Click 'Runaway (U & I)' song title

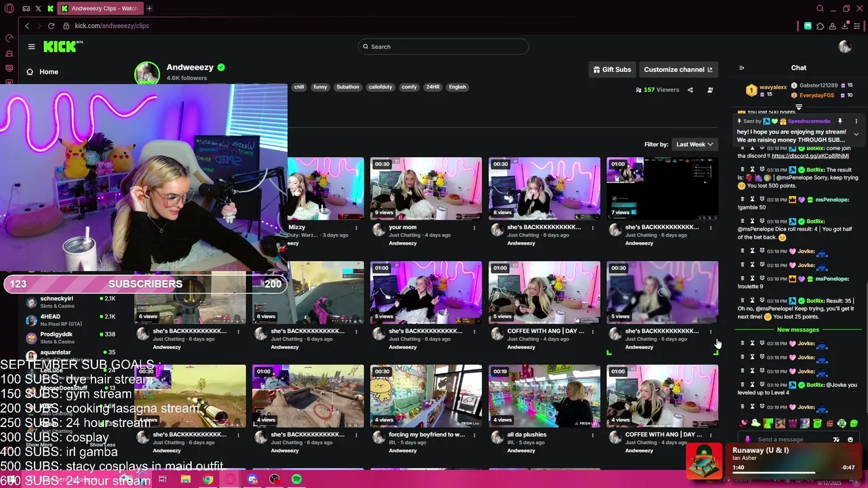point(760,450)
